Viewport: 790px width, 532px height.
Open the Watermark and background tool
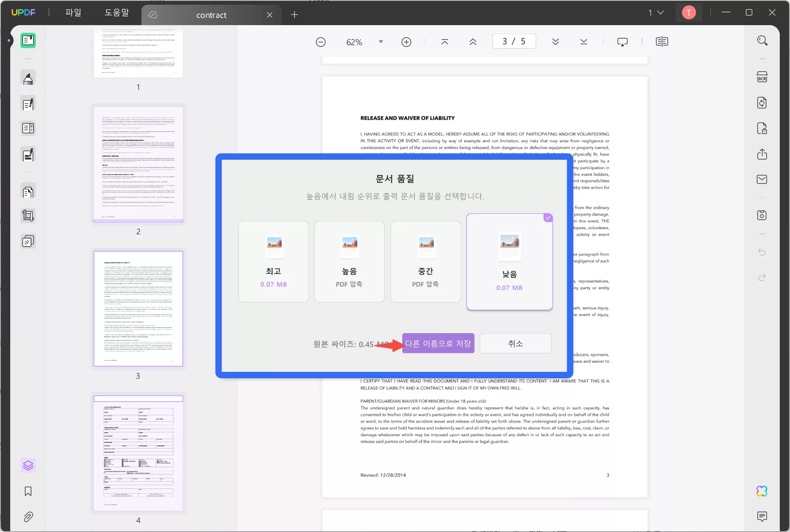[28, 242]
